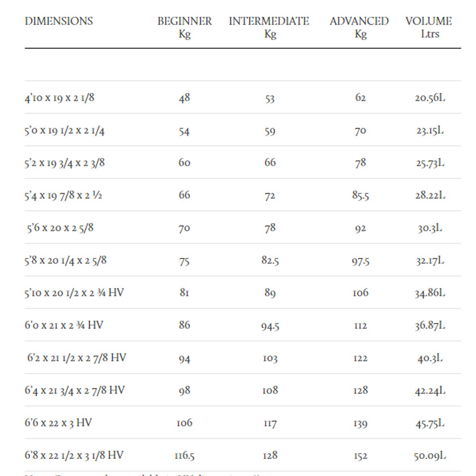Select the 6'6 x 22 x 3 HV dimension
This screenshot has height=476, width=476.
pyautogui.click(x=58, y=423)
